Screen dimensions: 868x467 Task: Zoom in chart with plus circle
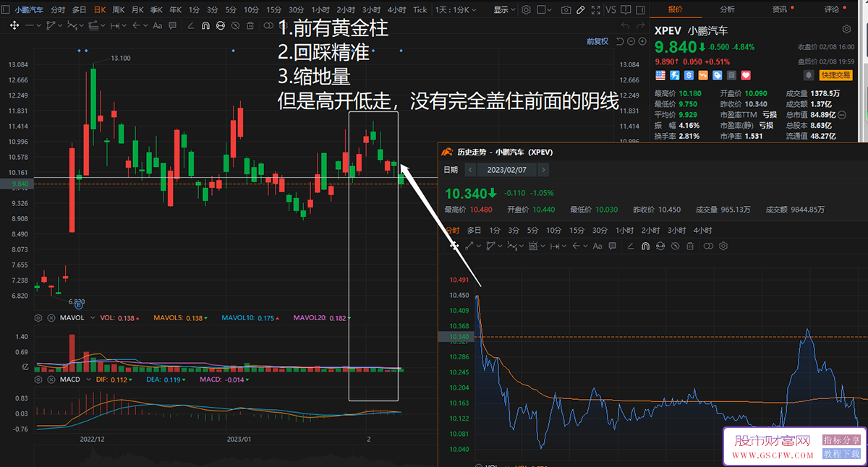642,41
